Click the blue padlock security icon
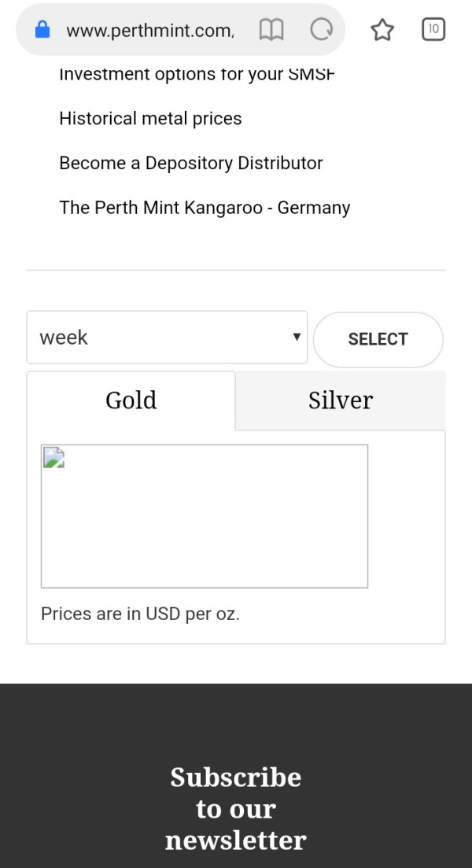The width and height of the screenshot is (472, 868). (42, 29)
